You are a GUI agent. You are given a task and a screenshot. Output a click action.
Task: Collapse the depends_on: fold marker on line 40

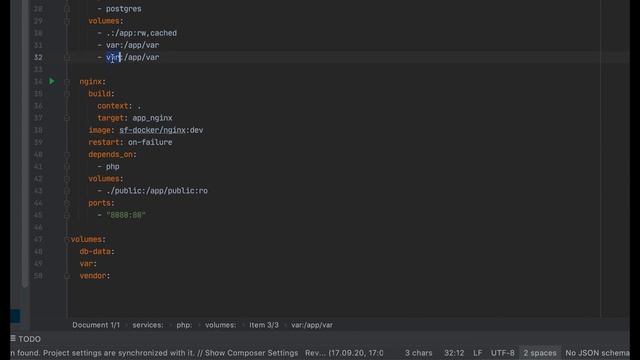click(67, 155)
